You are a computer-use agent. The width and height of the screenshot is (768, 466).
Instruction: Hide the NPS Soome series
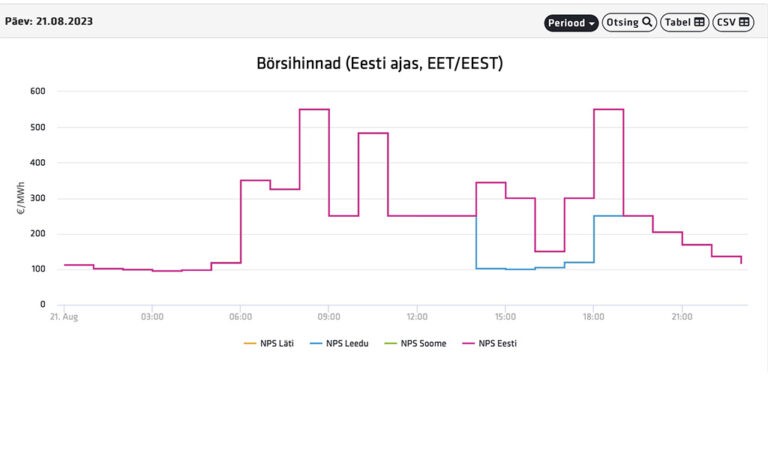coord(425,344)
